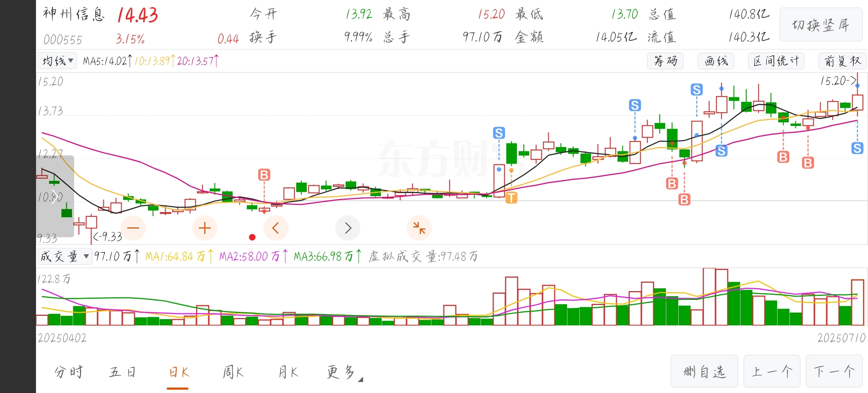Image resolution: width=868 pixels, height=393 pixels.
Task: Click the 15.20-> high price annotation
Action: [x=838, y=81]
